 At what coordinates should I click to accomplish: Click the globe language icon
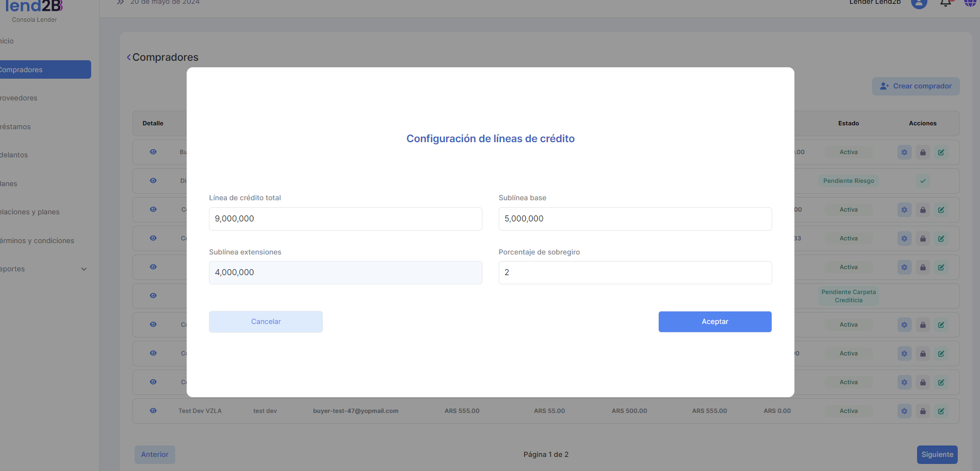pos(970,3)
